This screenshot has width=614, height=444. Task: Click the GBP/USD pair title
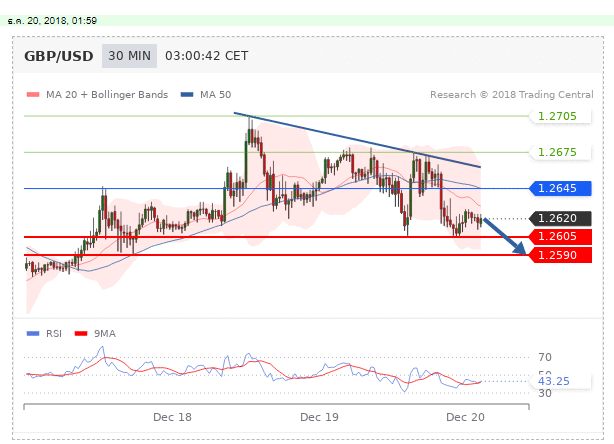pos(59,56)
